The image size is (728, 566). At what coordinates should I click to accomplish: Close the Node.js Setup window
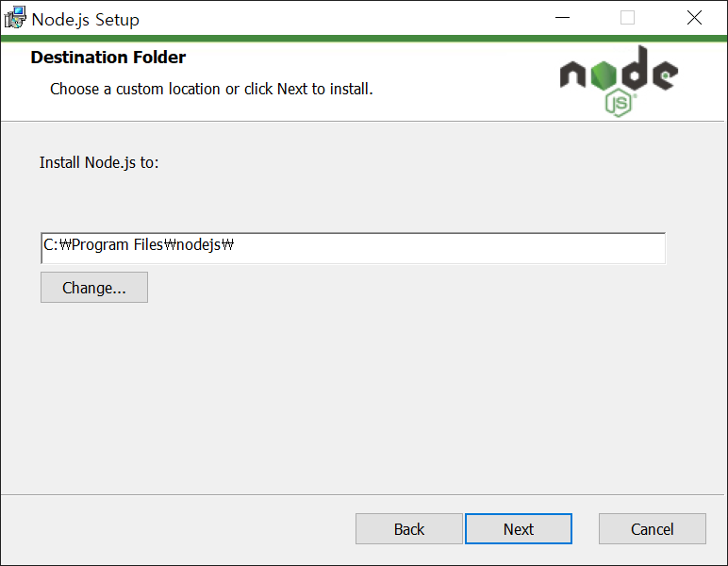click(x=694, y=18)
